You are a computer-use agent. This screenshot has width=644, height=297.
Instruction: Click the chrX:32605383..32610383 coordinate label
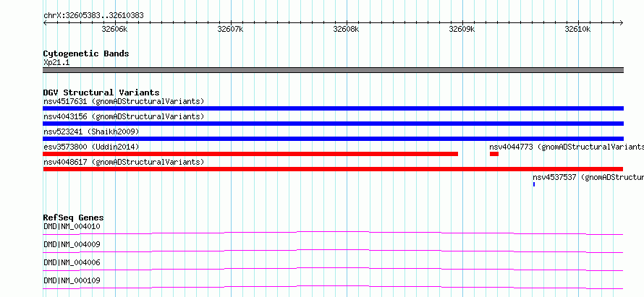point(93,16)
